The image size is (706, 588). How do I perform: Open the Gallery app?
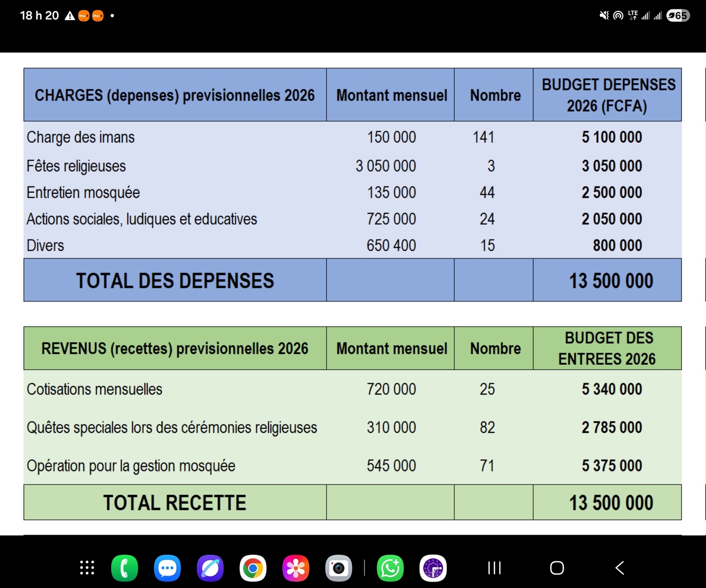point(296,568)
